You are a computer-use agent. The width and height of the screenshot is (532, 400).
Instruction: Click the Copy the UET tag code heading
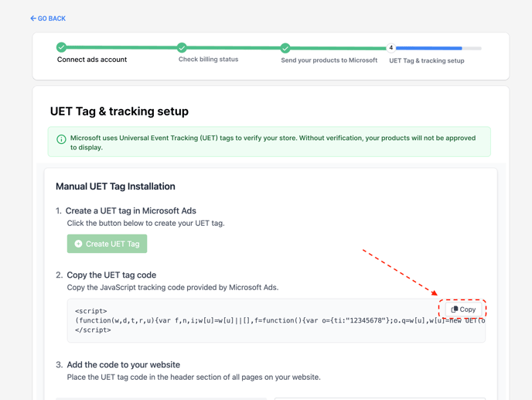[x=111, y=275]
